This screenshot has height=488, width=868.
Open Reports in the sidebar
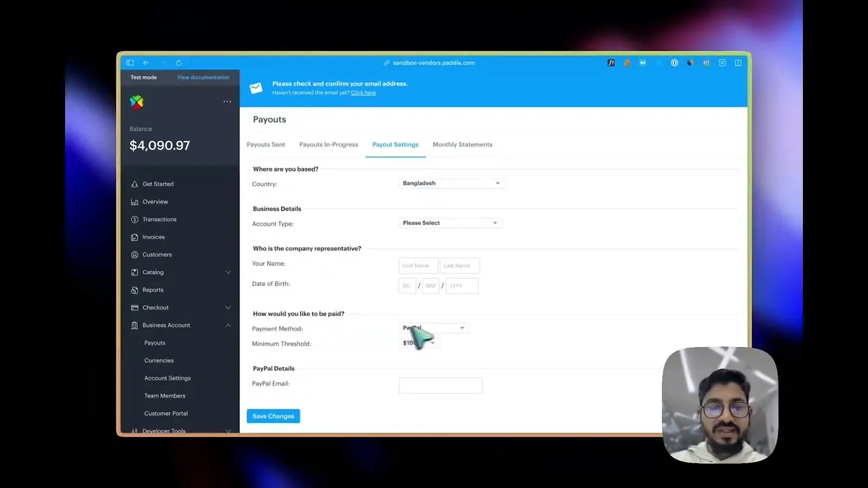click(x=153, y=290)
